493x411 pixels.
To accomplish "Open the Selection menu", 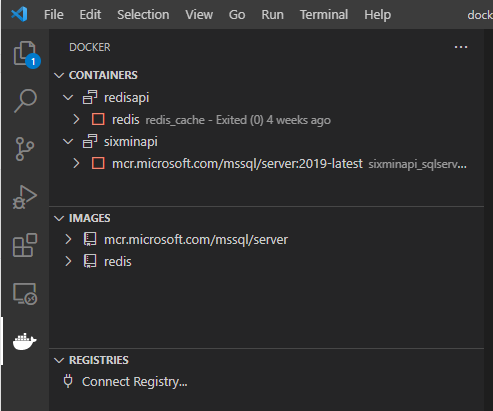I will 143,15.
